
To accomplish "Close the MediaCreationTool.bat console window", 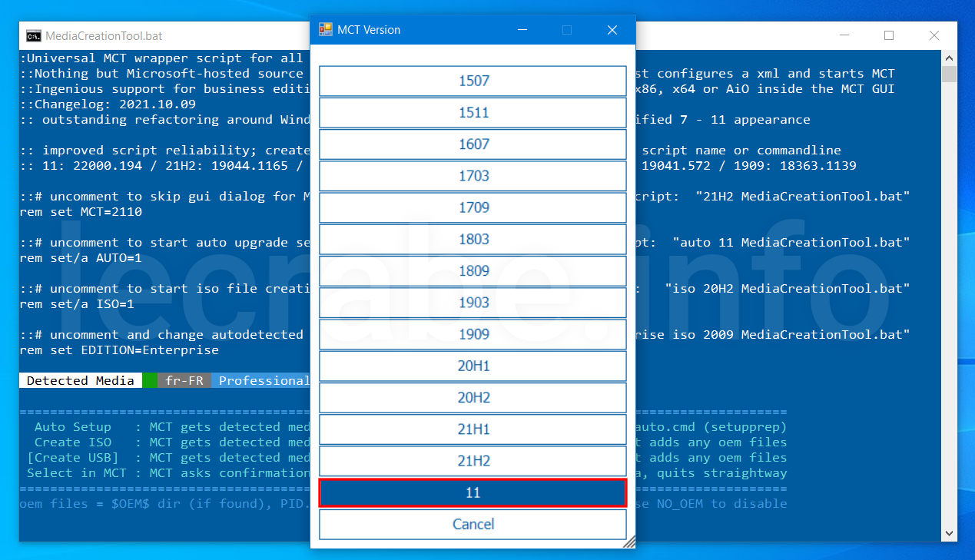I will [934, 35].
